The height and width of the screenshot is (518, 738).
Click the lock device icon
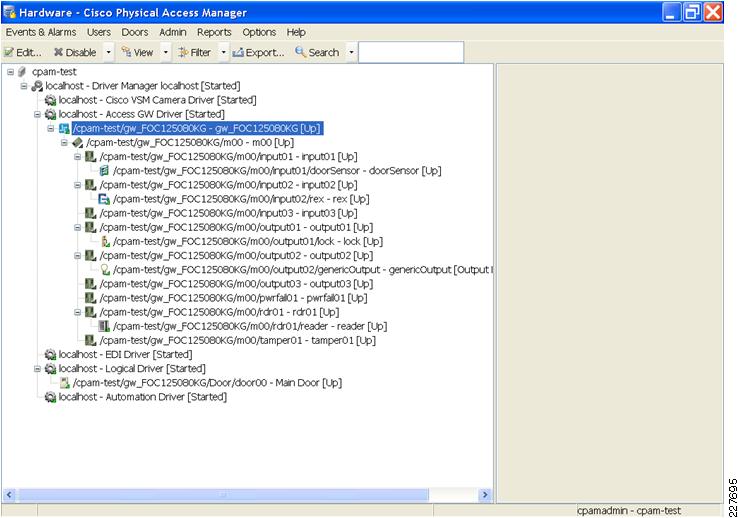[105, 241]
